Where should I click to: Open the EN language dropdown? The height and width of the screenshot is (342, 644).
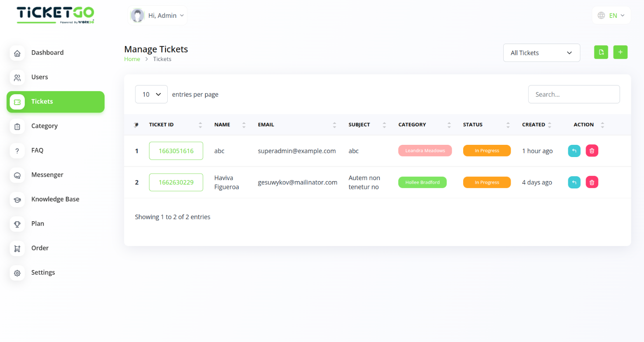[611, 16]
